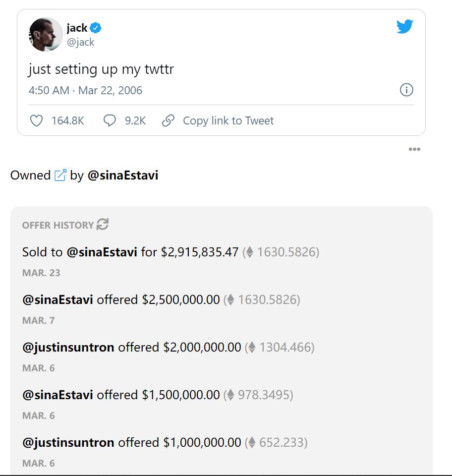Click the heart like icon

(37, 120)
